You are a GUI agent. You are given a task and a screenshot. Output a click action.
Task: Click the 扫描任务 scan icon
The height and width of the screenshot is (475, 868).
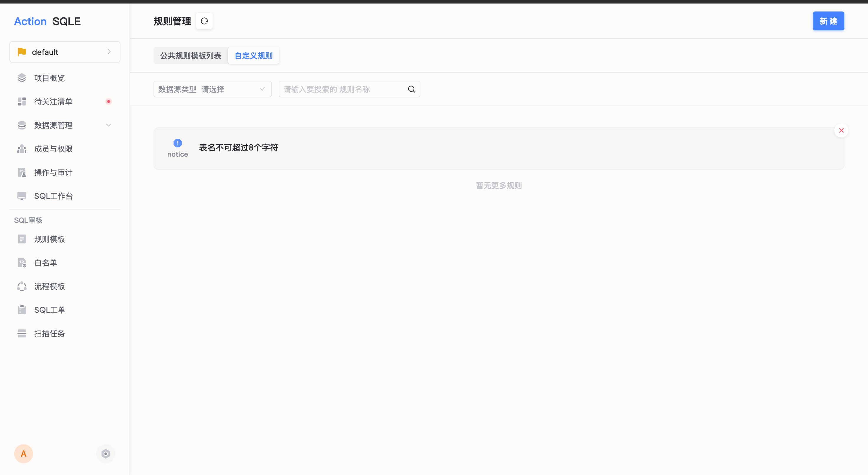(x=22, y=333)
